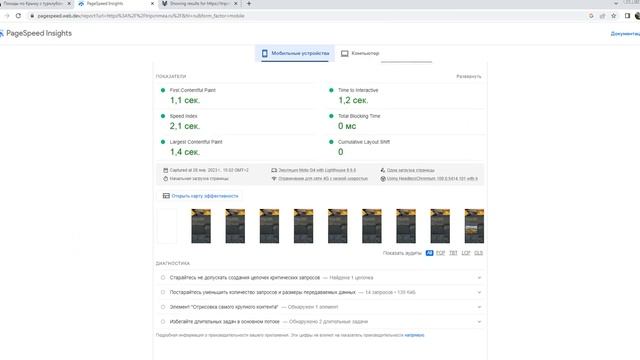Click the last filmstrip thumbnail showing a photo

[x=474, y=226]
